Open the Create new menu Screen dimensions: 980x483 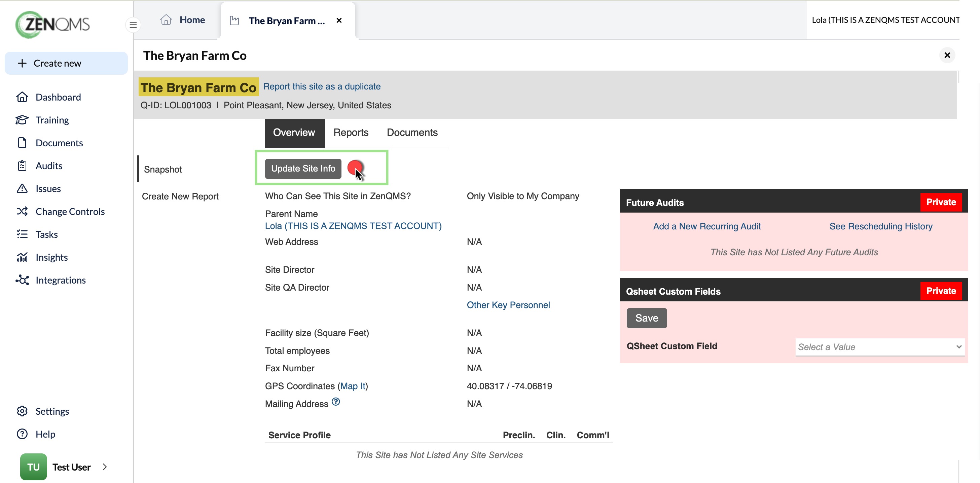[66, 63]
